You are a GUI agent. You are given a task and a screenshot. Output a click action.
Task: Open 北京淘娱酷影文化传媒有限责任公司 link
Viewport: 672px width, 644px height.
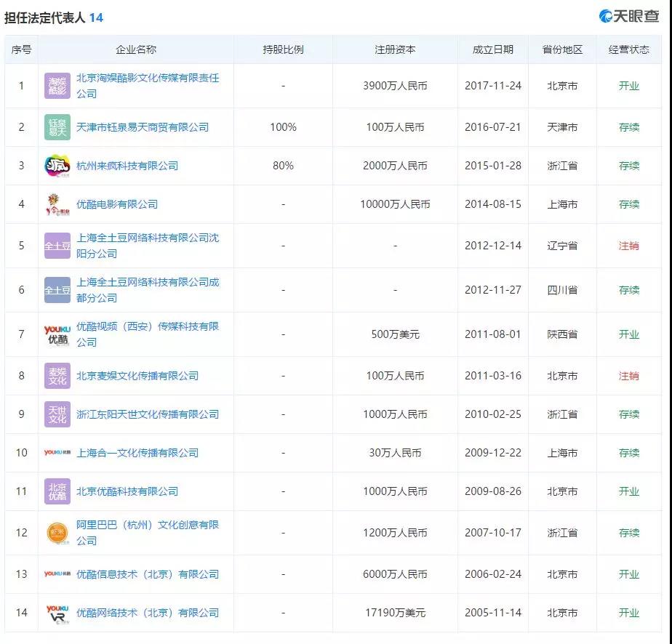pyautogui.click(x=148, y=86)
